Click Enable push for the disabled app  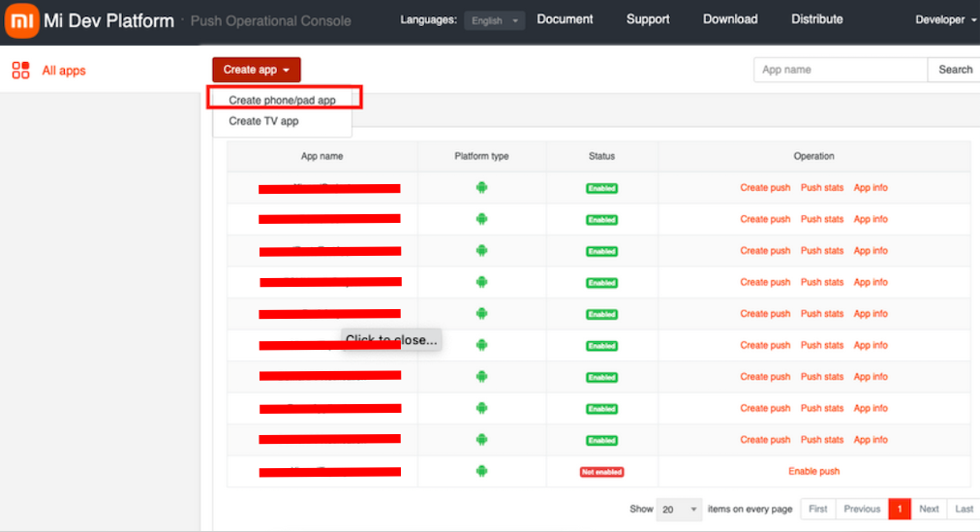click(813, 471)
